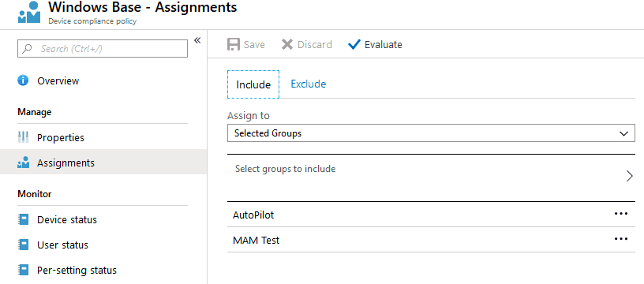Viewport: 644px width, 284px height.
Task: Click the Windows Base - Assignments title
Action: coord(143,7)
